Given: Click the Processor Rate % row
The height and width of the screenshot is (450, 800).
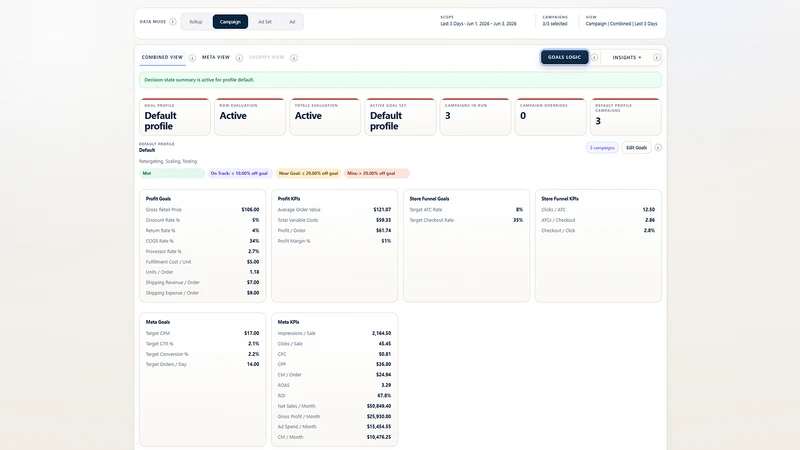Looking at the screenshot, I should pyautogui.click(x=202, y=252).
